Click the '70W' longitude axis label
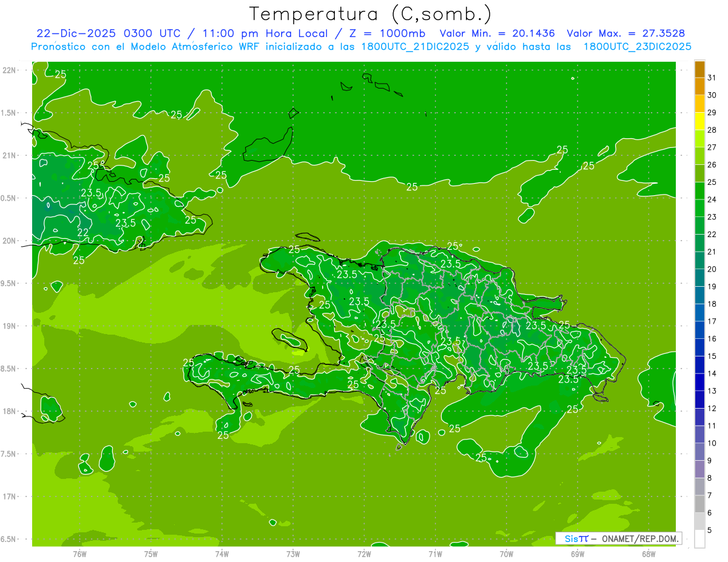 [x=507, y=554]
